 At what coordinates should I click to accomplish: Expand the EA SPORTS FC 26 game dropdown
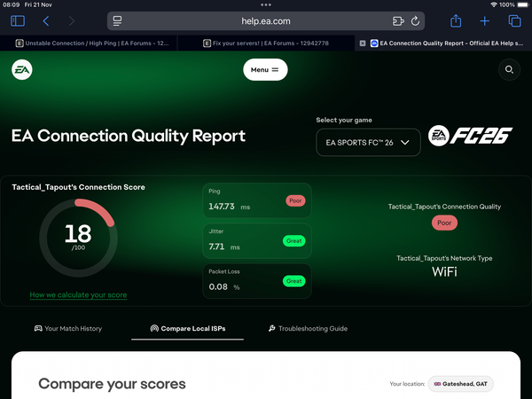coord(368,142)
